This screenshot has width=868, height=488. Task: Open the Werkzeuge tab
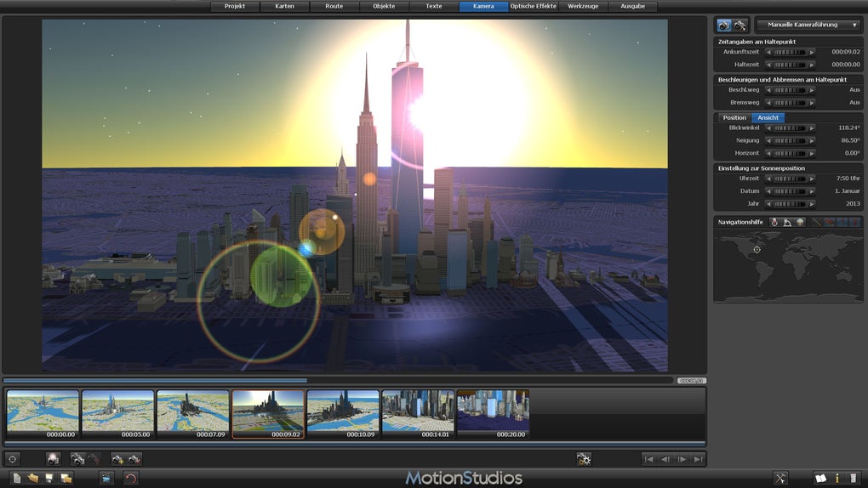coord(583,6)
